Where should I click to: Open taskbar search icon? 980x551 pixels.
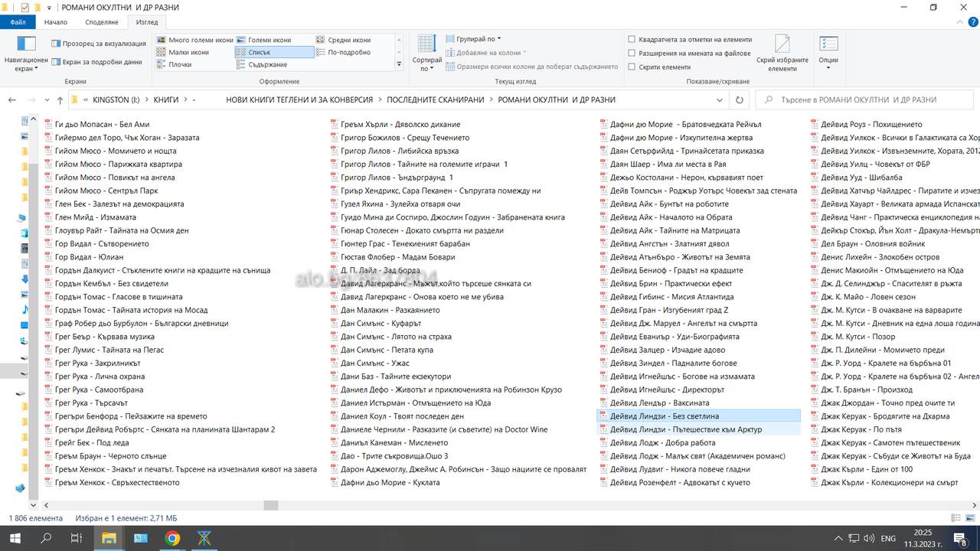(x=46, y=538)
